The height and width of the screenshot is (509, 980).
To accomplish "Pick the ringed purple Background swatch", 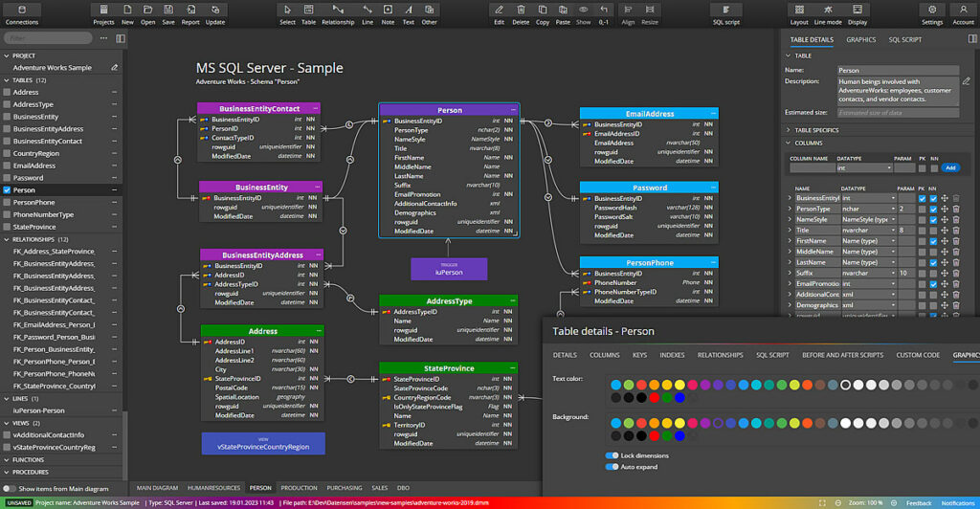I will [718, 424].
